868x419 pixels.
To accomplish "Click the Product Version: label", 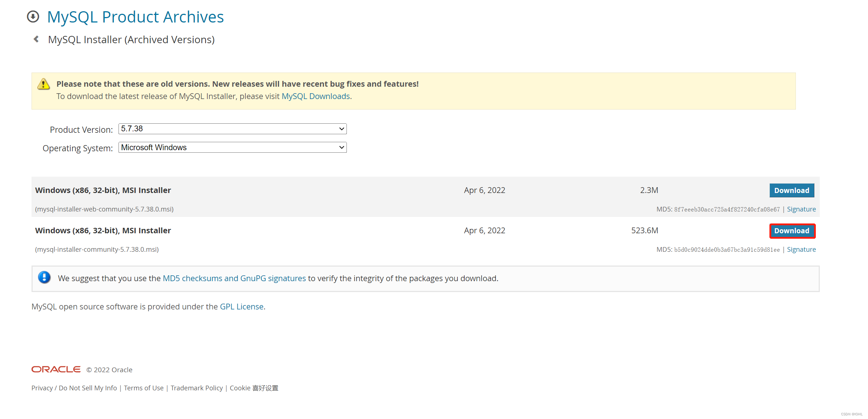I will [81, 130].
